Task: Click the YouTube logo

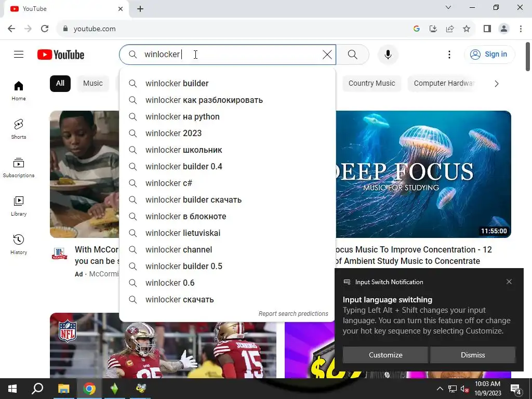Action: [61, 55]
